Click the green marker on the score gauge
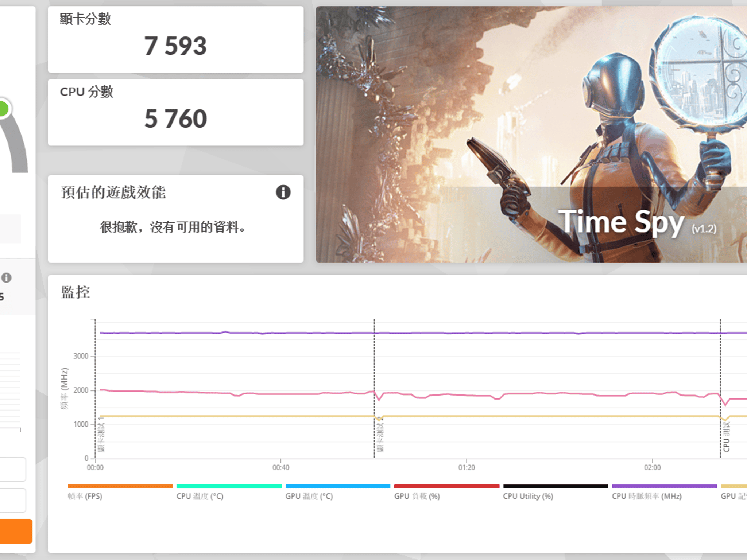The image size is (747, 560). [x=3, y=109]
